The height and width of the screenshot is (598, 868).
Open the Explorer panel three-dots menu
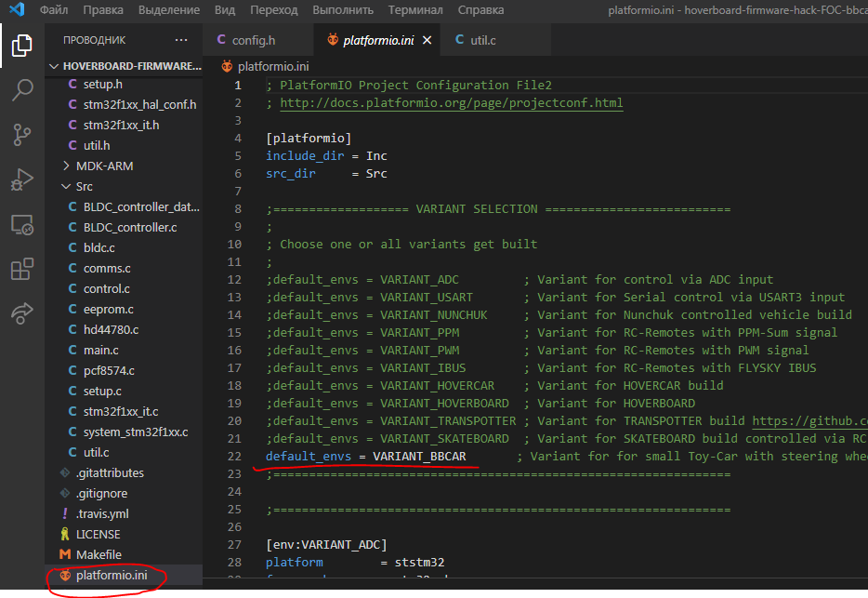coord(183,41)
